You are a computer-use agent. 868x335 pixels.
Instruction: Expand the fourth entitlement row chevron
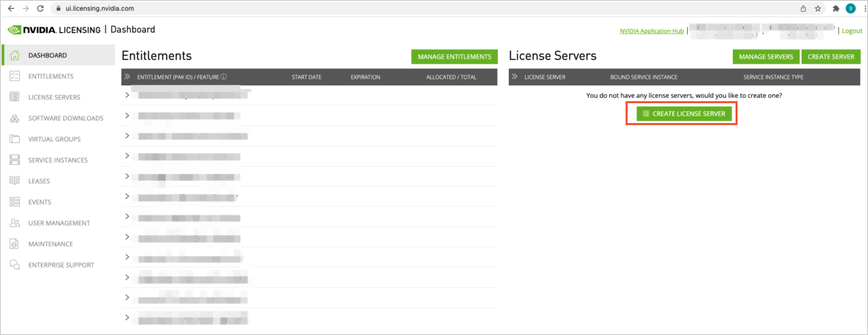(127, 155)
